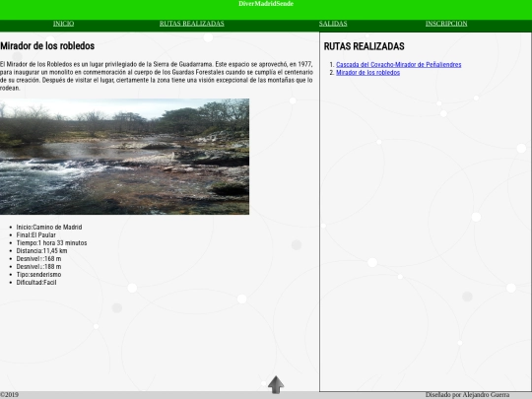This screenshot has height=399, width=532.
Task: Select the Tipo:senderismo list item
Action: pos(38,274)
